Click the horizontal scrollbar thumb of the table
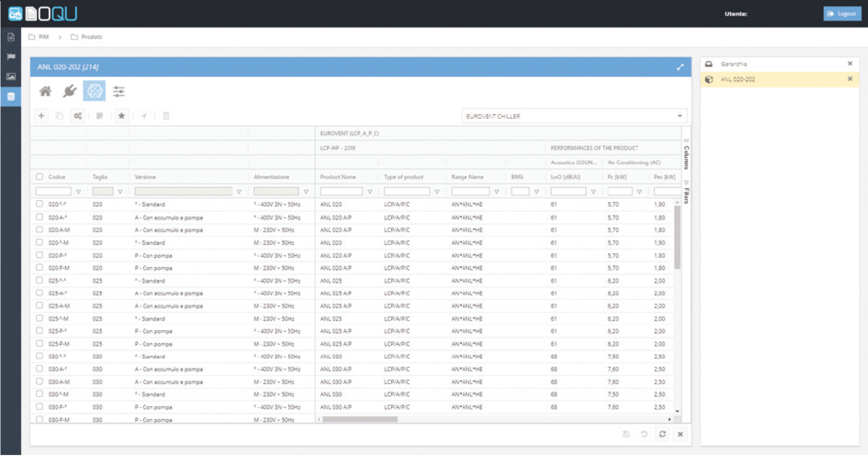The width and height of the screenshot is (868, 456). [x=360, y=419]
